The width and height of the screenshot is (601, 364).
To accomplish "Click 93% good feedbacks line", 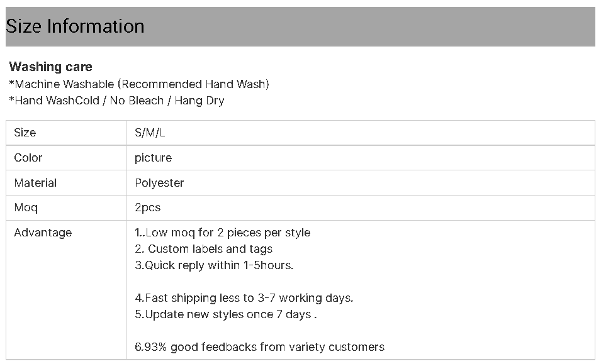I will tap(259, 347).
